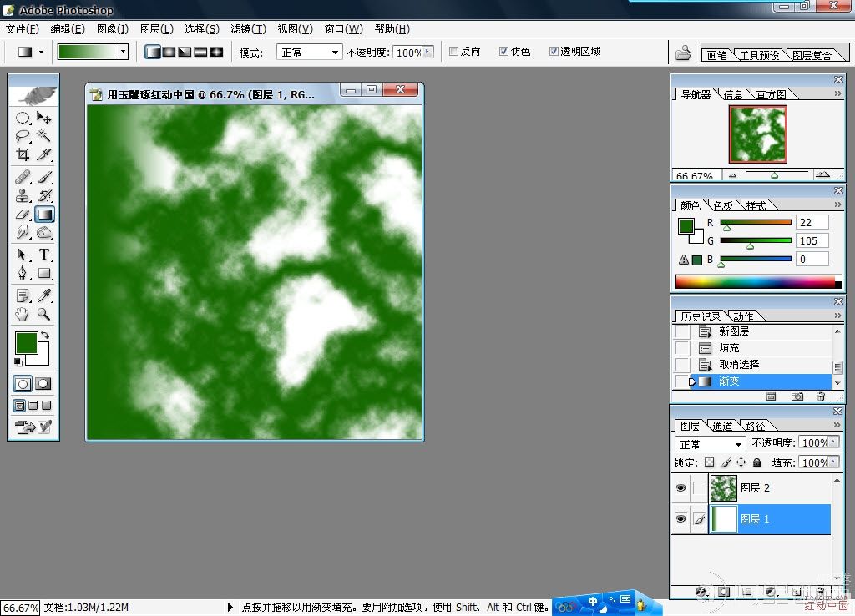
Task: Select the Pen tool
Action: 23,273
